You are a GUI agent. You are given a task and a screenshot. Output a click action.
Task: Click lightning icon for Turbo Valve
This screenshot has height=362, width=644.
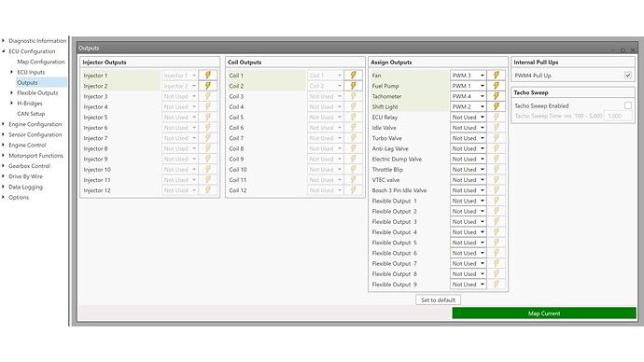click(x=497, y=138)
